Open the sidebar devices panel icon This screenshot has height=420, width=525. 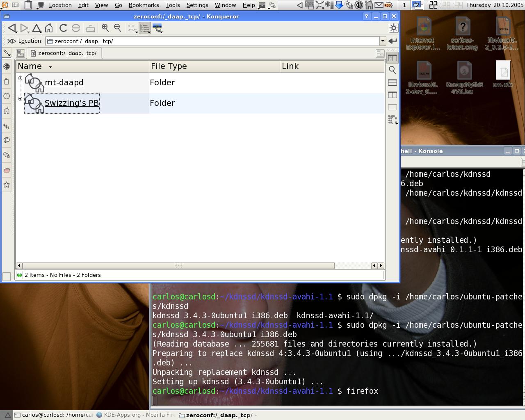click(7, 81)
